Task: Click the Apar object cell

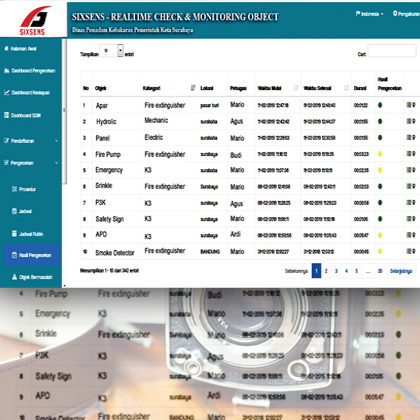Action: [x=102, y=106]
